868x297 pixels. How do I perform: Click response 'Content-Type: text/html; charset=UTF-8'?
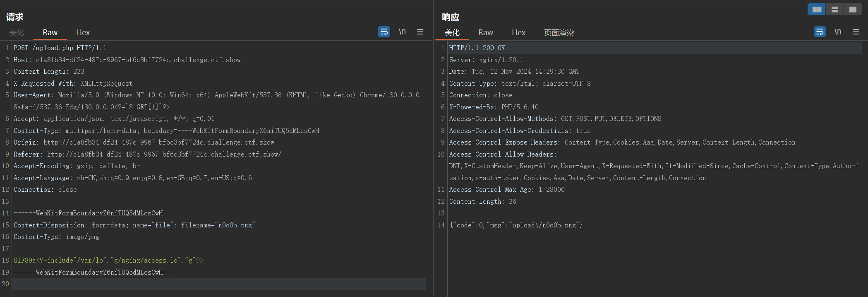click(520, 83)
